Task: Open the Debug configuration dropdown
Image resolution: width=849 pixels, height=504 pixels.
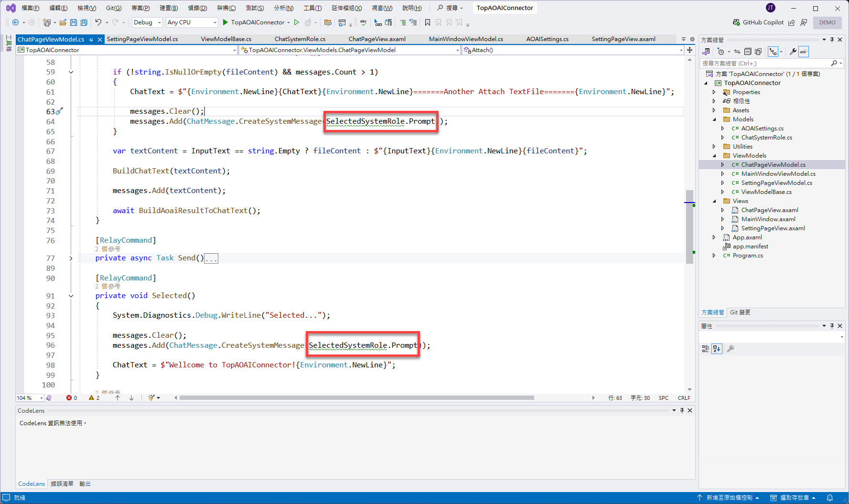Action: coord(147,22)
